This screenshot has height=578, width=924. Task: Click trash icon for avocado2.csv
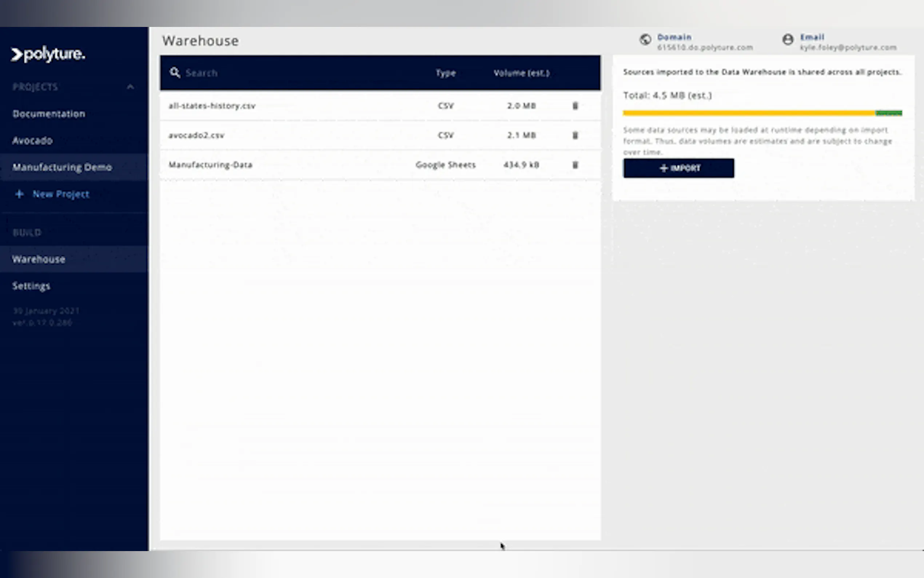click(x=575, y=135)
